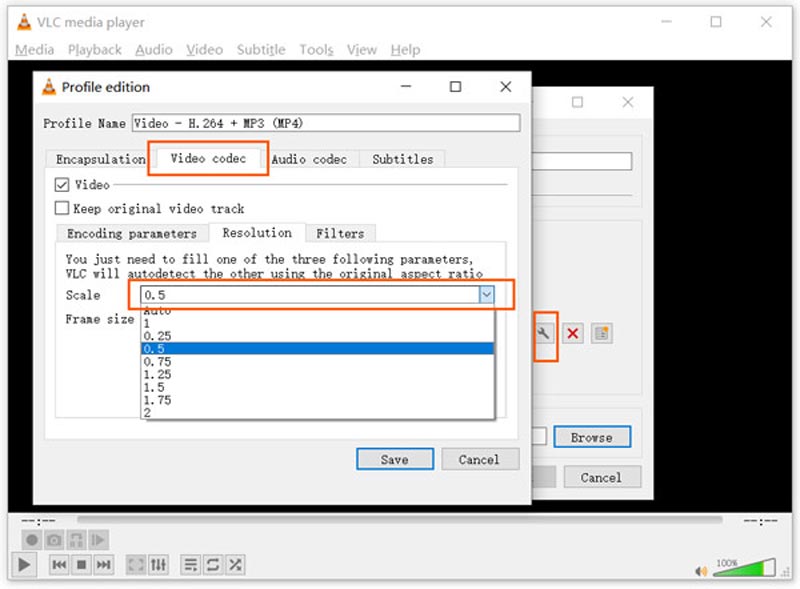
Task: Click the create new profile icon
Action: [x=601, y=333]
